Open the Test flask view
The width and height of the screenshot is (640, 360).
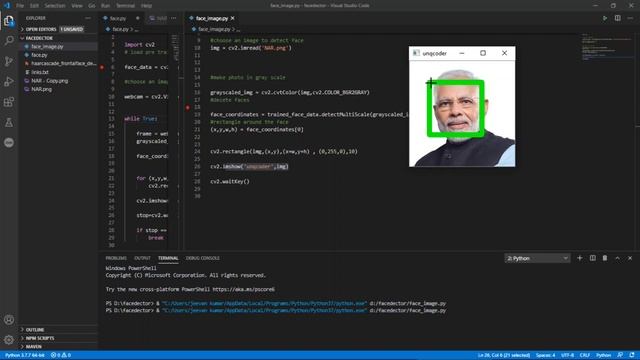tap(9, 122)
